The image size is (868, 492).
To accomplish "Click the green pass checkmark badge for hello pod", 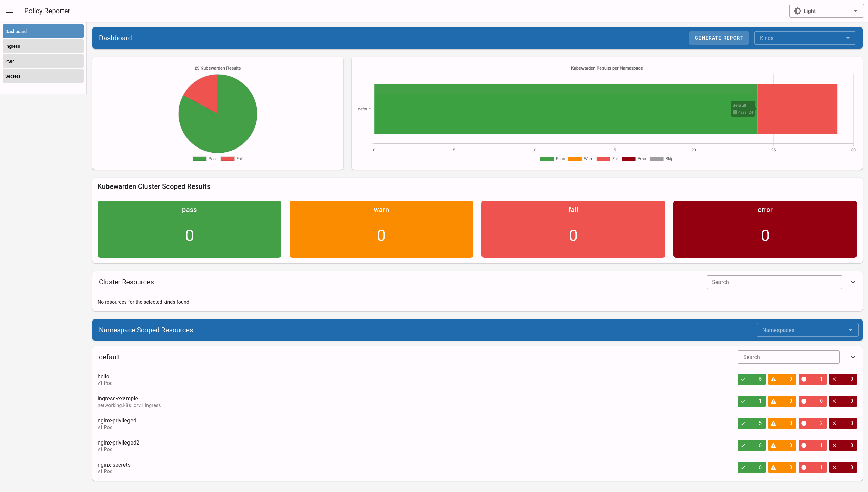I will [x=751, y=379].
